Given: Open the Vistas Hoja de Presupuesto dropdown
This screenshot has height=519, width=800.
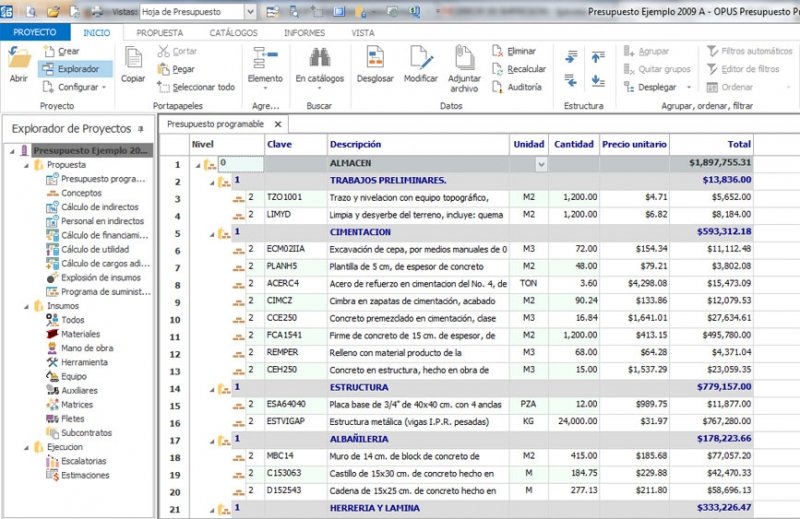Looking at the screenshot, I should [x=249, y=12].
